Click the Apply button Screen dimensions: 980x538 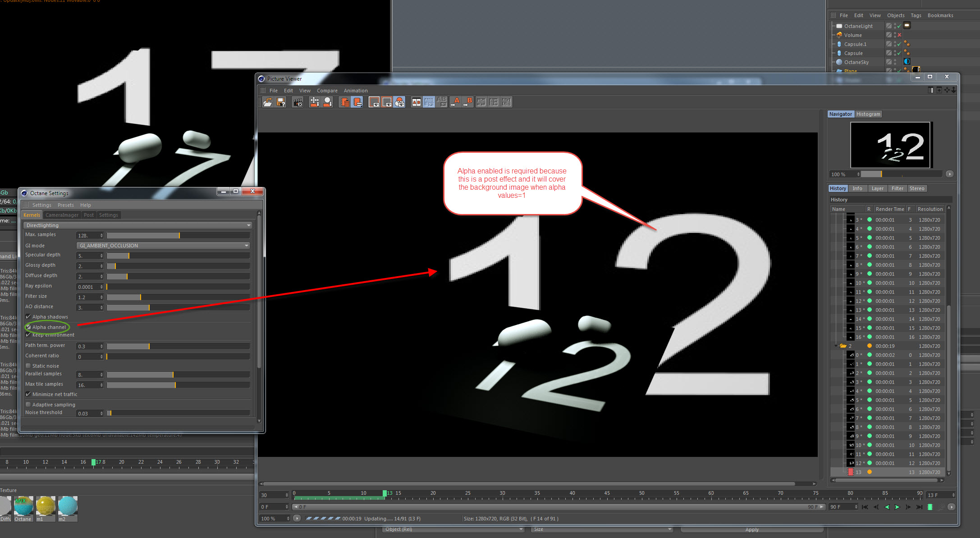point(751,529)
